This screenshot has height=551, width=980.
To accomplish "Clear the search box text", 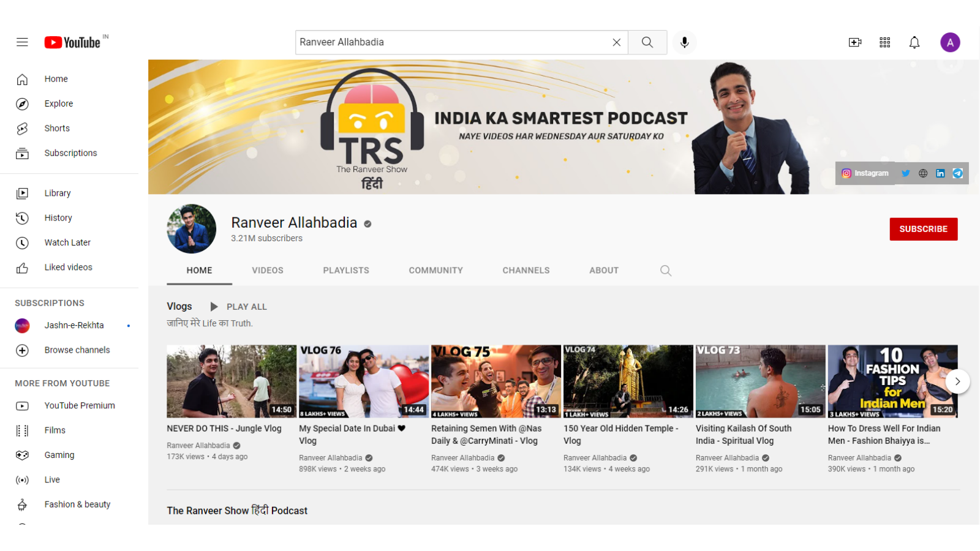I will point(616,42).
